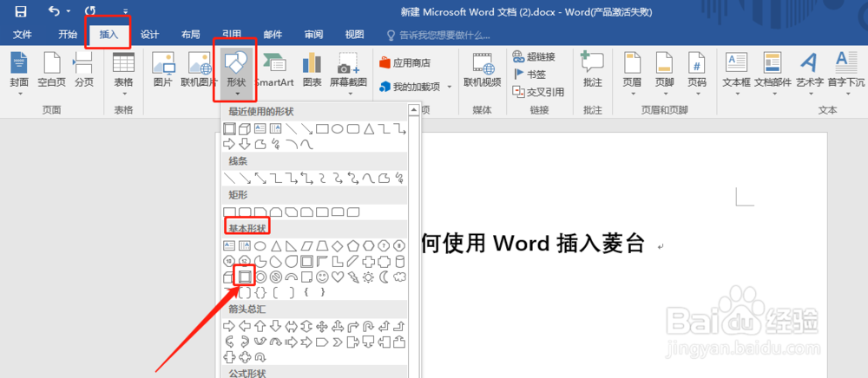Click the 联机视频 (Online Video) button
The image size is (868, 378).
click(x=482, y=70)
